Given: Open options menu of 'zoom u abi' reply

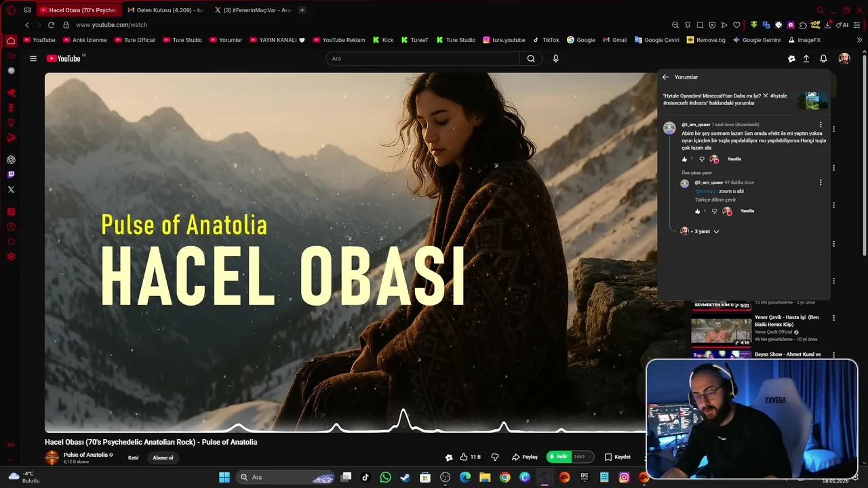Looking at the screenshot, I should [x=821, y=182].
